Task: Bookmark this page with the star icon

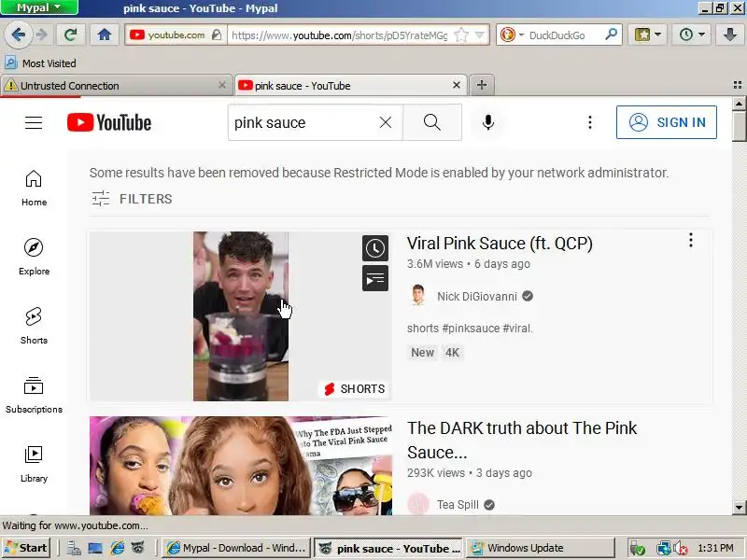Action: 461,35
